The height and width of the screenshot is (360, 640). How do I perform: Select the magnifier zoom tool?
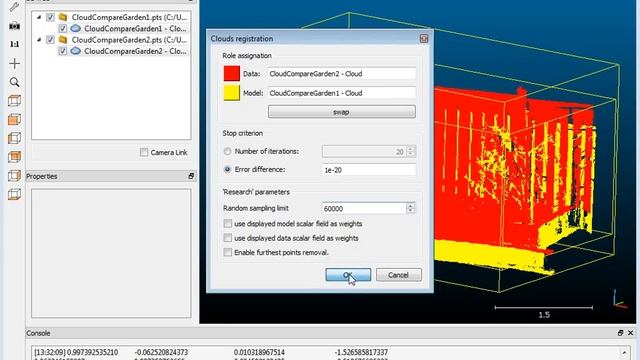14,82
